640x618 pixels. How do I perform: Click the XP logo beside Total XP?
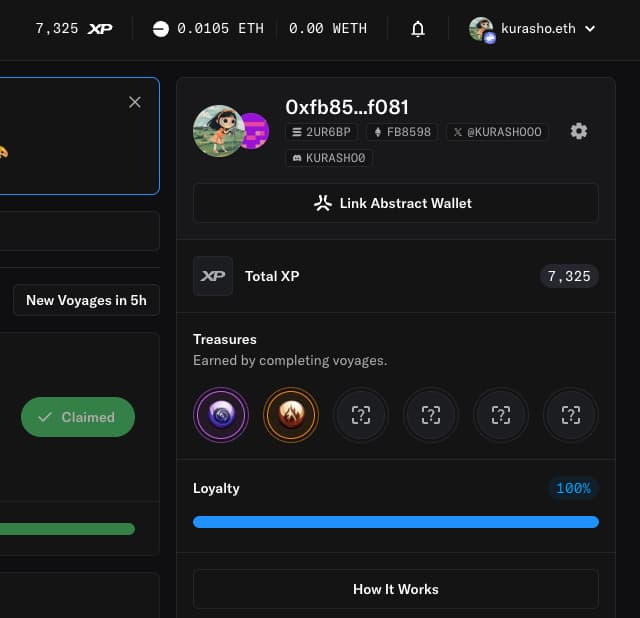213,276
